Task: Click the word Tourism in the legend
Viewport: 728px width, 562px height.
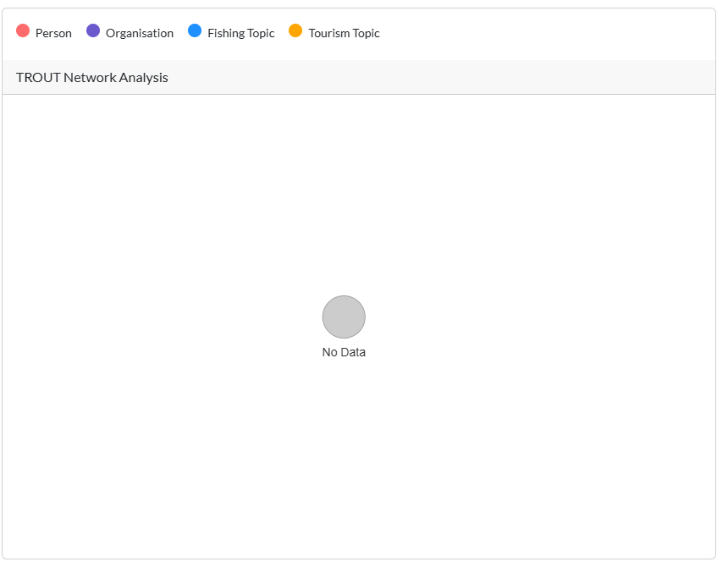Action: (328, 34)
